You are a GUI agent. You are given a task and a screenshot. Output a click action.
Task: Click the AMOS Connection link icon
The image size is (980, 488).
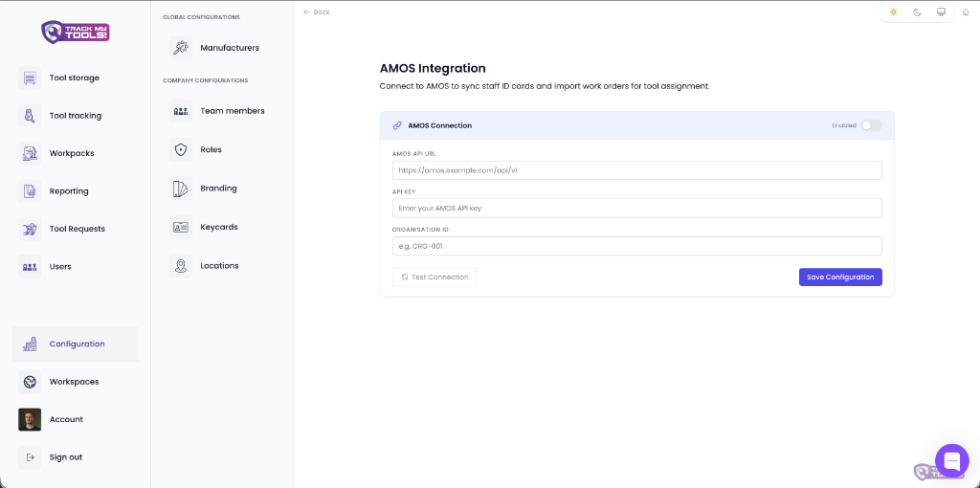click(397, 125)
